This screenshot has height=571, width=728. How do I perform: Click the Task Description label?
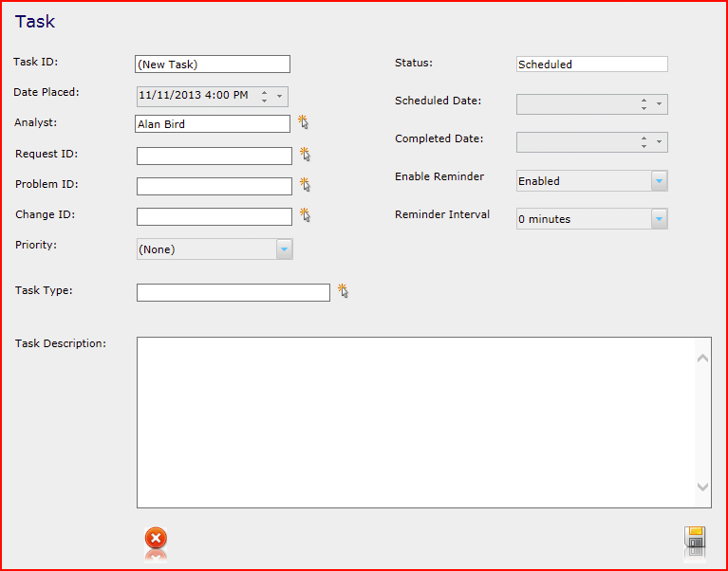(61, 343)
